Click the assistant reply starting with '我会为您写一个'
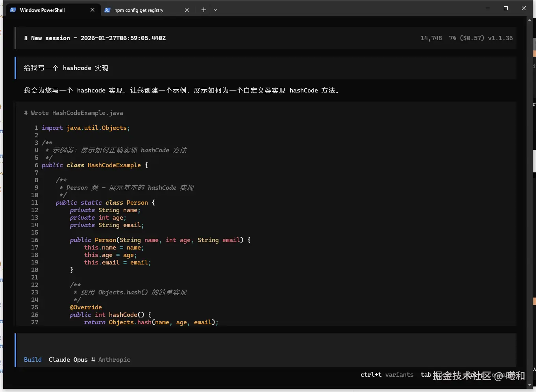This screenshot has width=536, height=392. (181, 91)
